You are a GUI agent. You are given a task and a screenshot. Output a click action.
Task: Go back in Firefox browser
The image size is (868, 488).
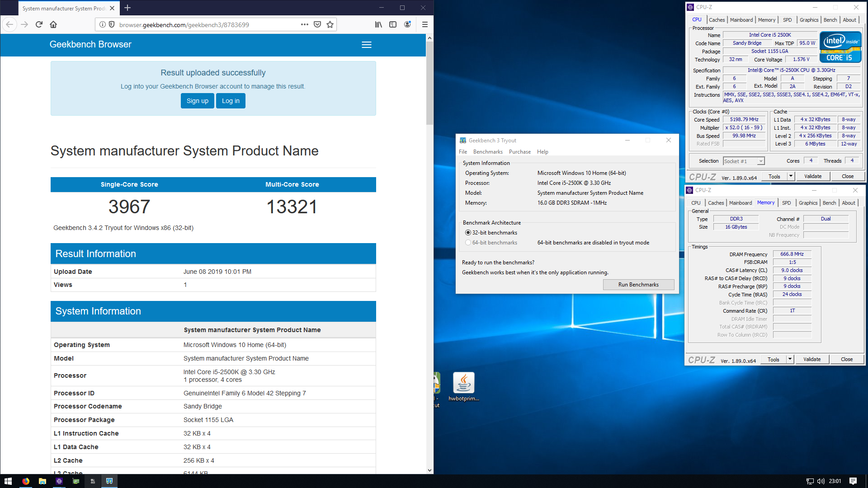click(10, 24)
